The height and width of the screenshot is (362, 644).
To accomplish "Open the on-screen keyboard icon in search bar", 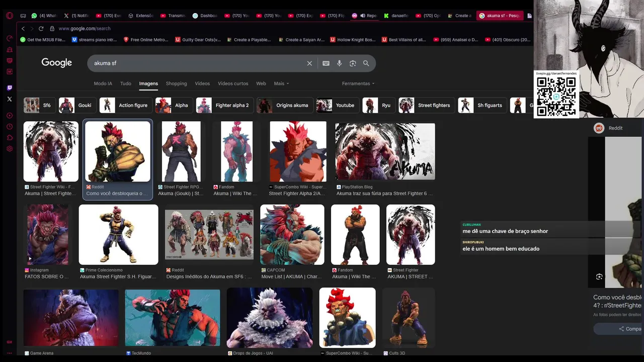I will [x=326, y=63].
